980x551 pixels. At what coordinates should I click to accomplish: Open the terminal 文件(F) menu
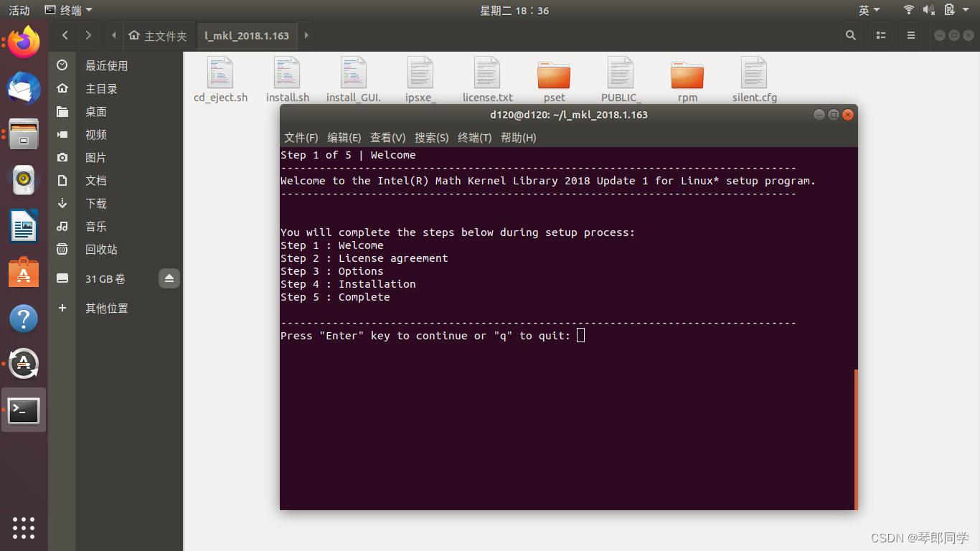pos(301,138)
